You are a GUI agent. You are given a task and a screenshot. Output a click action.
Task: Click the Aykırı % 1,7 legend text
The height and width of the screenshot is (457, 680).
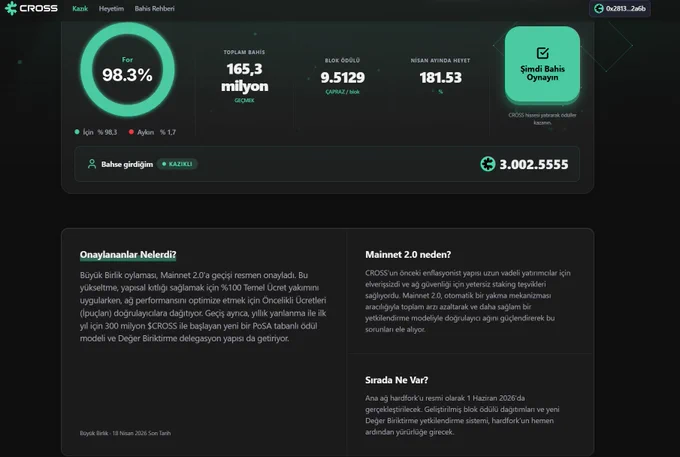tap(157, 132)
